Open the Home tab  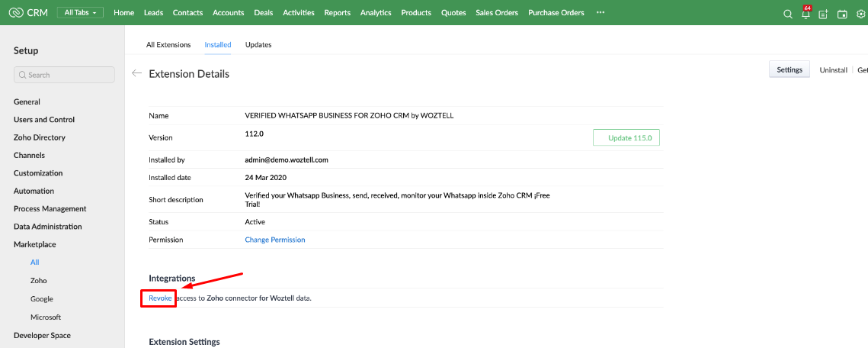point(123,13)
